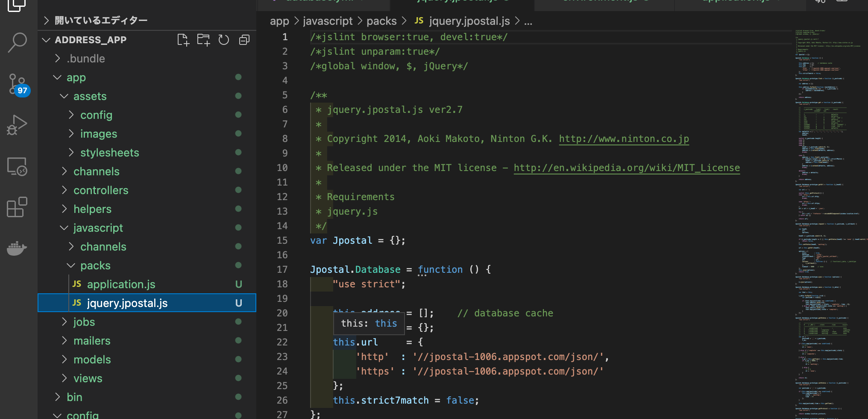The image size is (868, 419).
Task: Click 'jquery.jpostal.js ver2.7' comment line
Action: point(395,110)
